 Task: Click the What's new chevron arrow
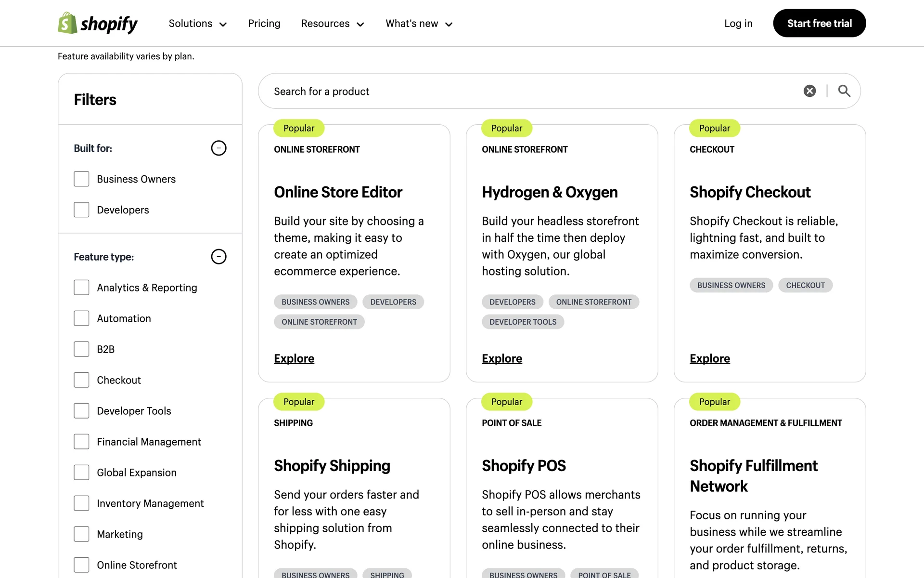pos(449,24)
